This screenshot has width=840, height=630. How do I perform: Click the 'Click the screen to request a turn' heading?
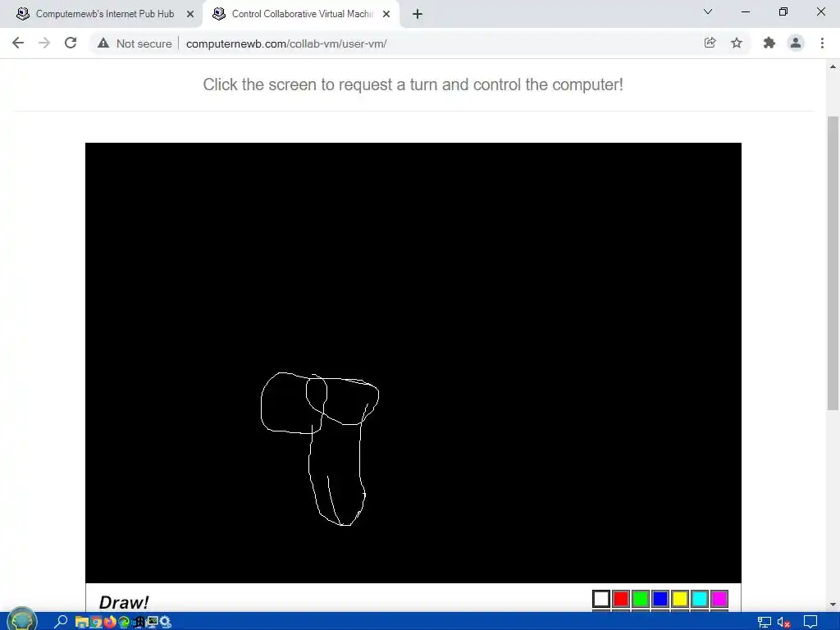click(413, 84)
